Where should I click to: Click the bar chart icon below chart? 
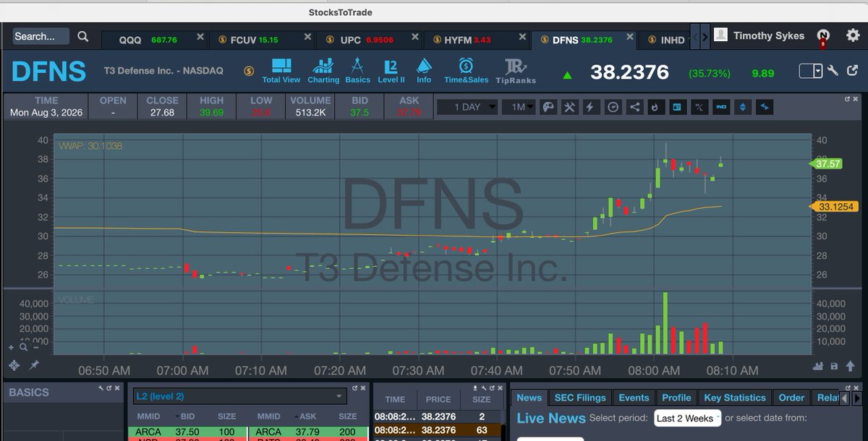[818, 367]
